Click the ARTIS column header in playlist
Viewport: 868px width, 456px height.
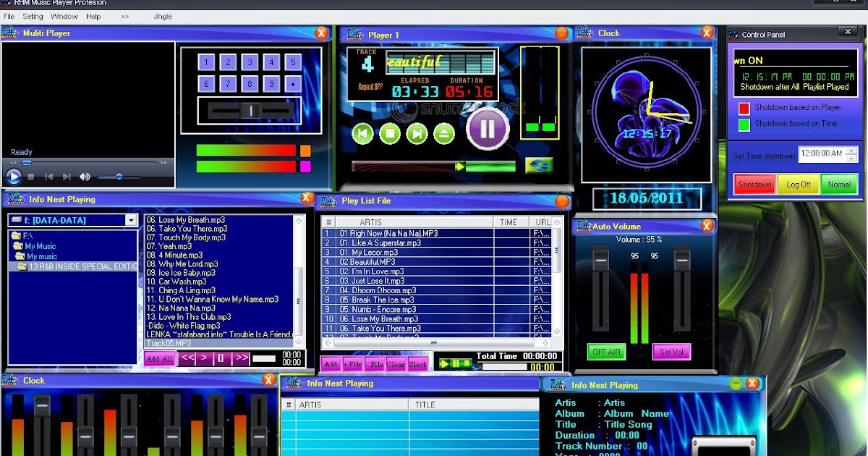pos(414,222)
